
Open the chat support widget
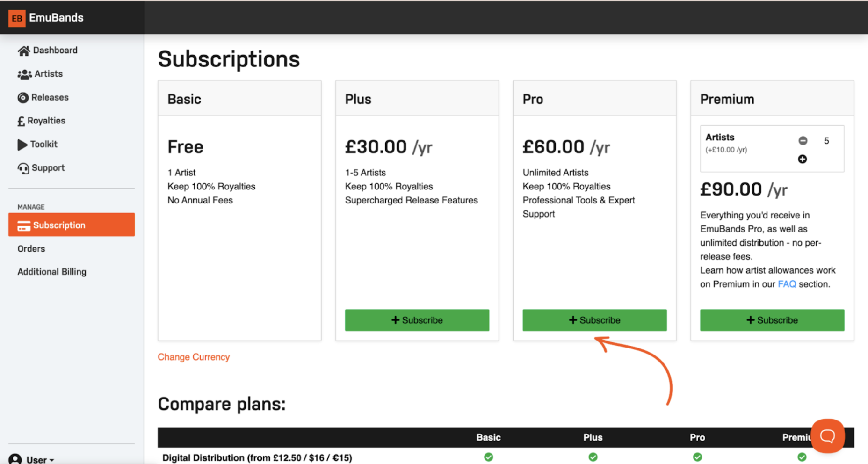click(828, 436)
